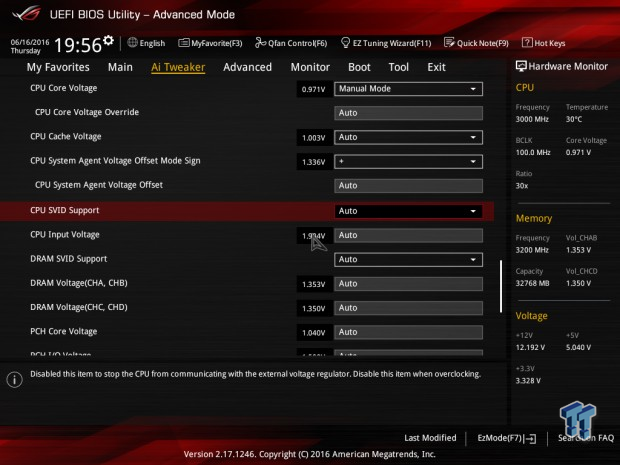Open the My Favorites tab
The width and height of the screenshot is (620, 465).
(58, 67)
